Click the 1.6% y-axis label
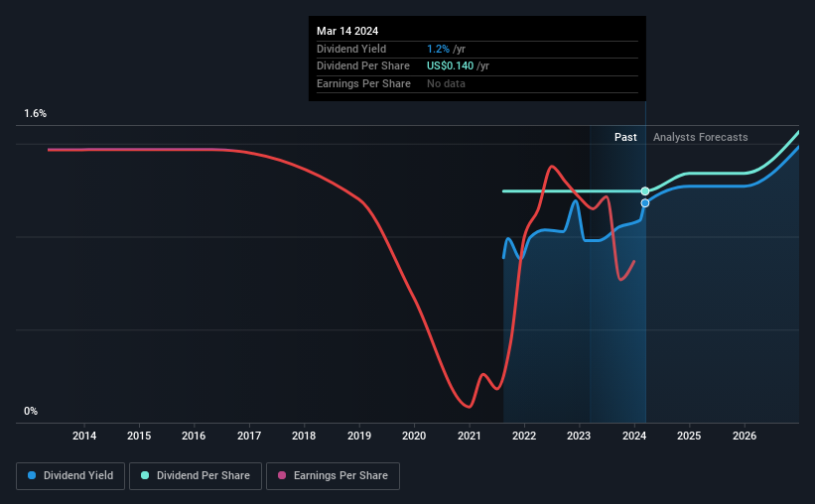The height and width of the screenshot is (504, 815). click(36, 113)
